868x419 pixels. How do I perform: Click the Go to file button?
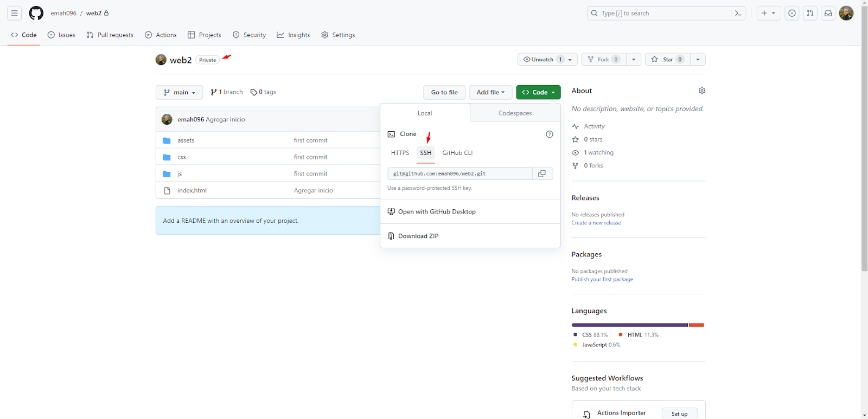(x=444, y=92)
